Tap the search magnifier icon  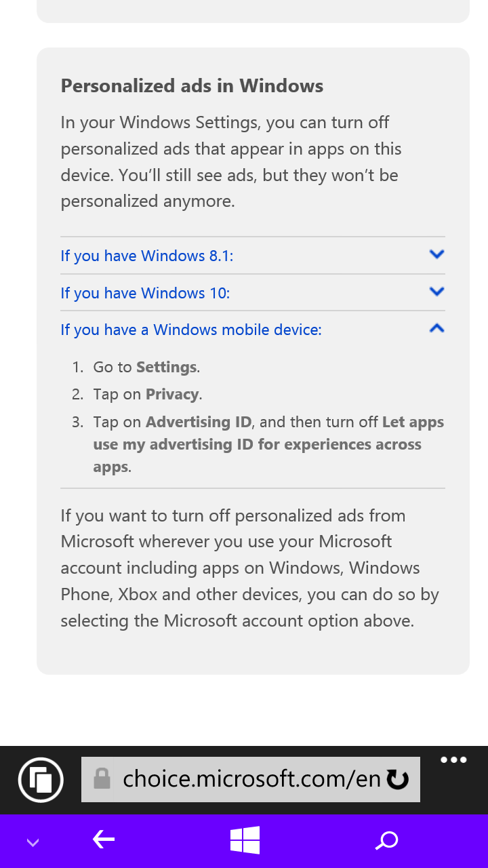click(386, 841)
